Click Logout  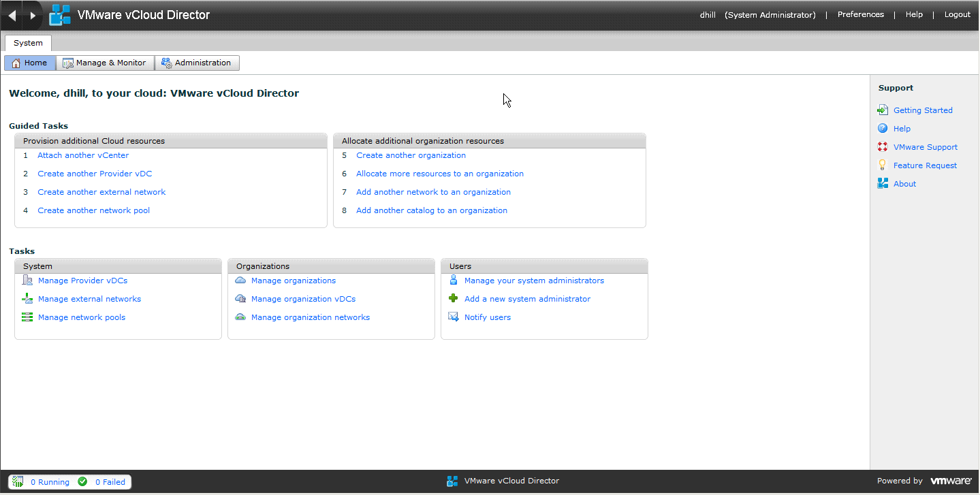coord(957,15)
